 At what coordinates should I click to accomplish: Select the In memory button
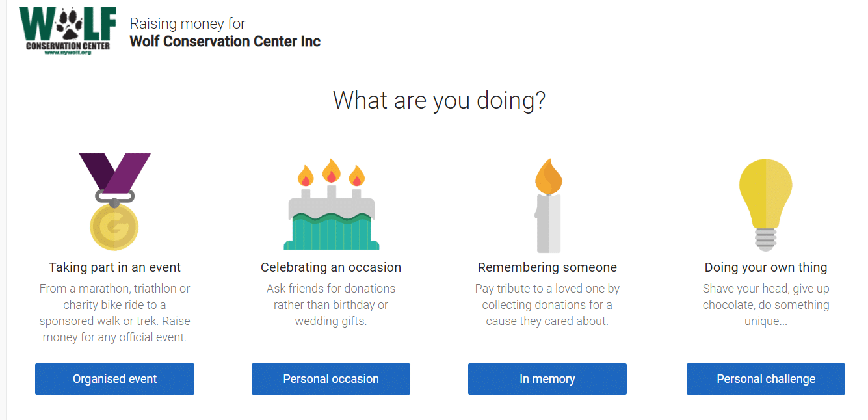[547, 379]
